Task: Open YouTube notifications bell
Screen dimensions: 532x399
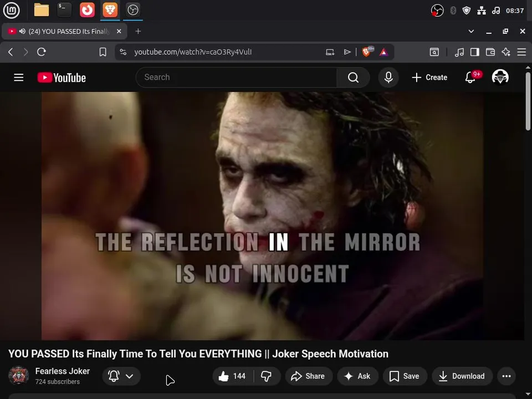Action: point(472,78)
